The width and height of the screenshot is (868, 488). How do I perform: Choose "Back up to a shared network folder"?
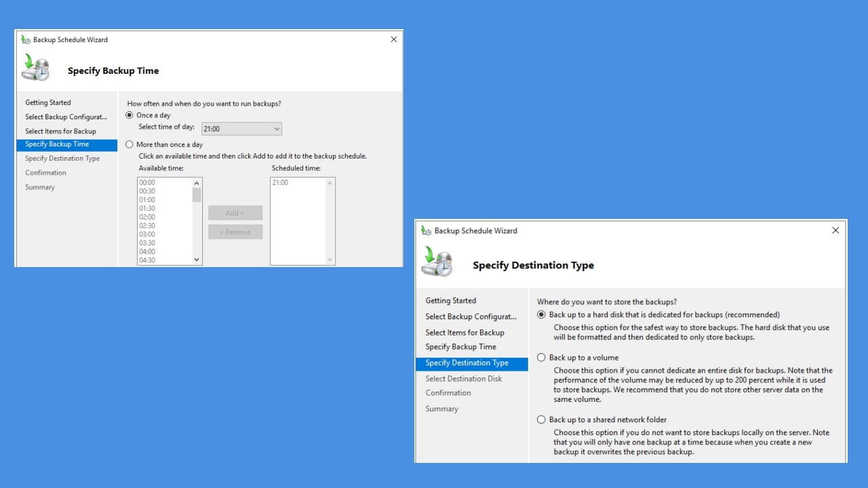(x=541, y=420)
